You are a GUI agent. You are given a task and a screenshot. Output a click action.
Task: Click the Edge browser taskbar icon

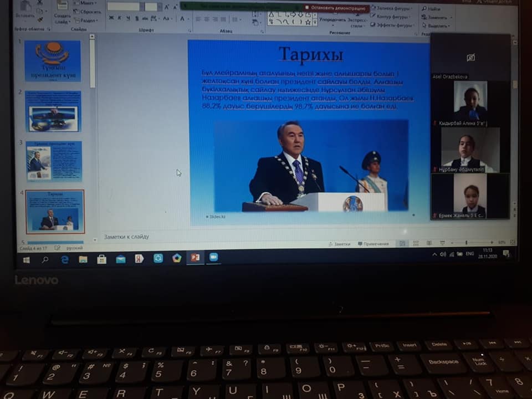[64, 259]
